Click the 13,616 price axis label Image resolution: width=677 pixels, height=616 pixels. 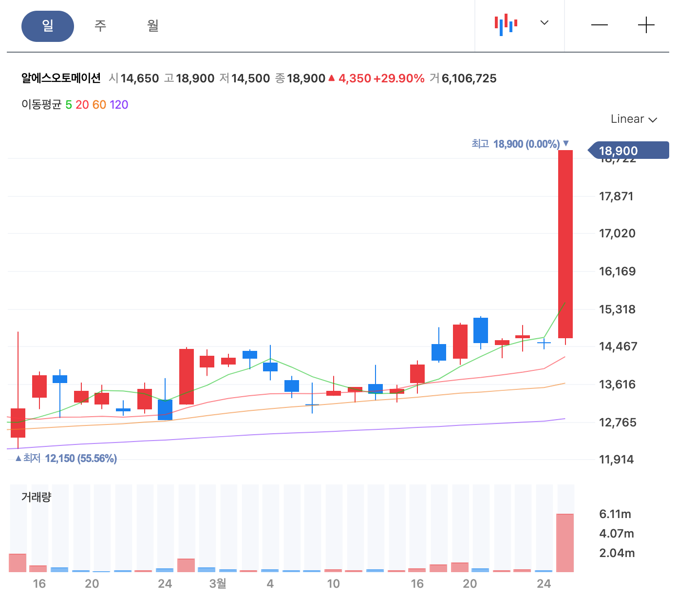click(x=617, y=385)
